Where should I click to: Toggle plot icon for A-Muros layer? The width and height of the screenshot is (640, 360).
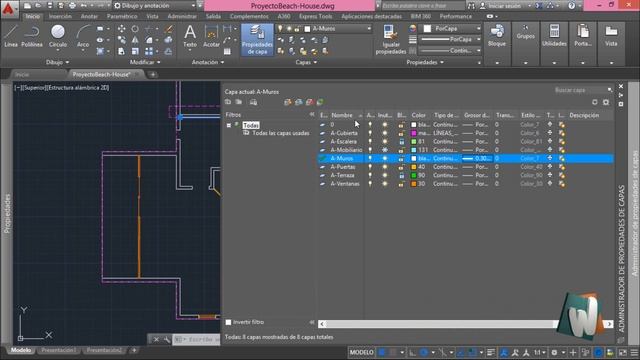(x=550, y=158)
